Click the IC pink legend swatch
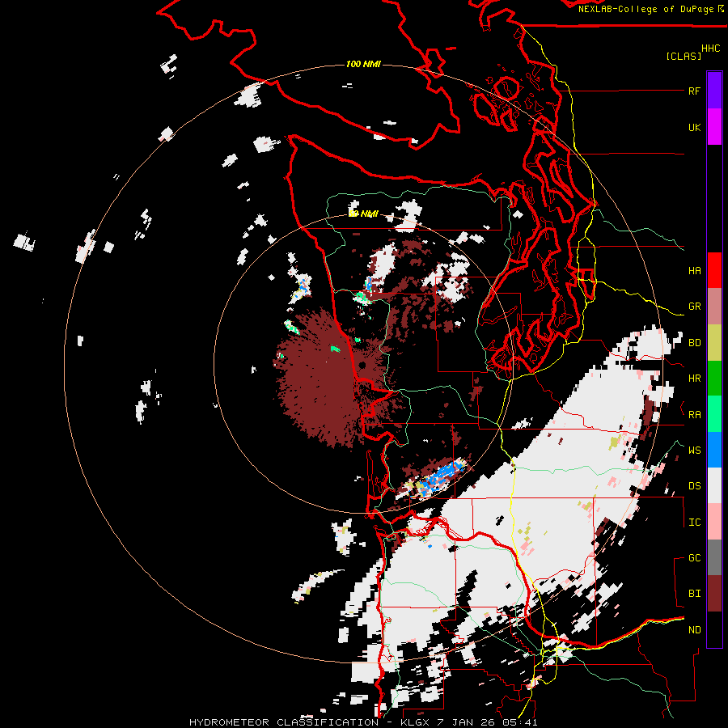This screenshot has height=728, width=728. 714,522
